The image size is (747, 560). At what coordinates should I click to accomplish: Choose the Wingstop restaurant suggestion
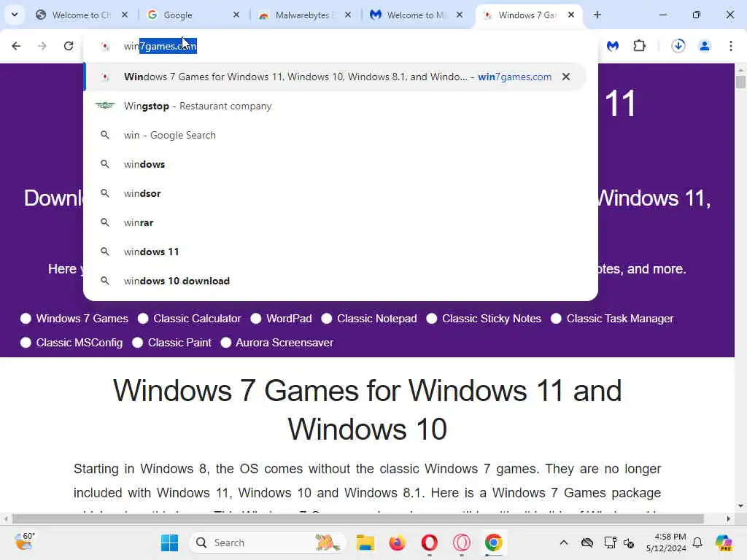click(x=334, y=106)
